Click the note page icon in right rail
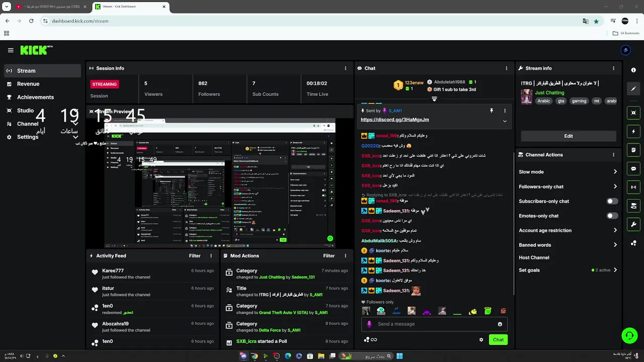The width and height of the screenshot is (644, 362). [633, 150]
